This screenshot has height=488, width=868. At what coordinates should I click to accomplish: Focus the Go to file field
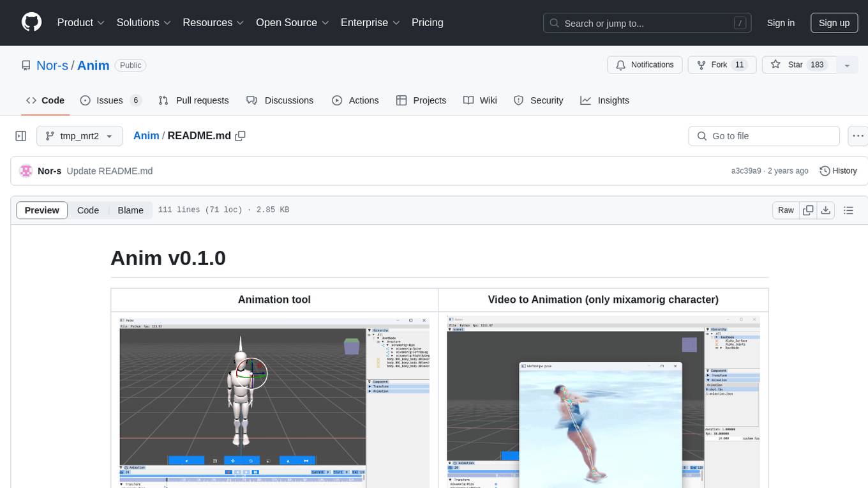tap(764, 136)
